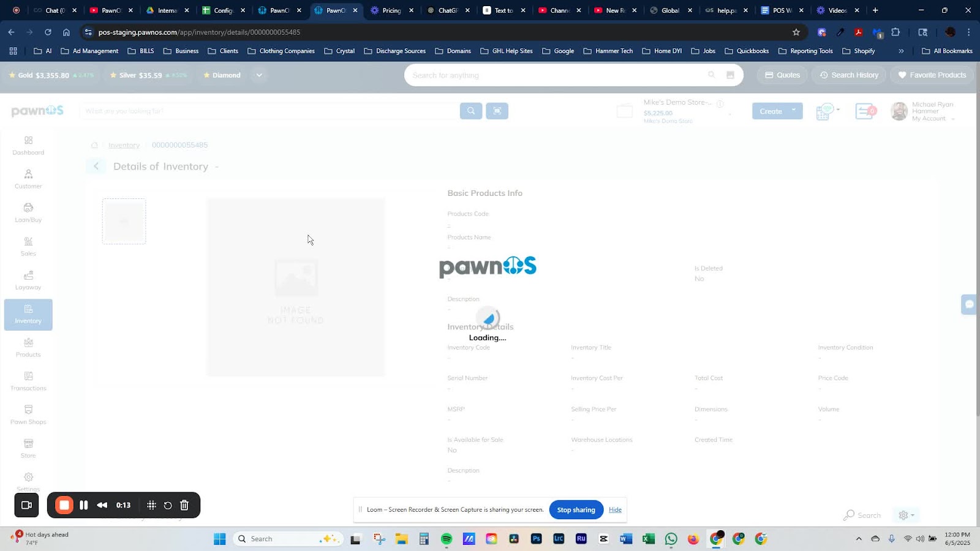Open the cart icon in header
980x551 pixels.
825,111
